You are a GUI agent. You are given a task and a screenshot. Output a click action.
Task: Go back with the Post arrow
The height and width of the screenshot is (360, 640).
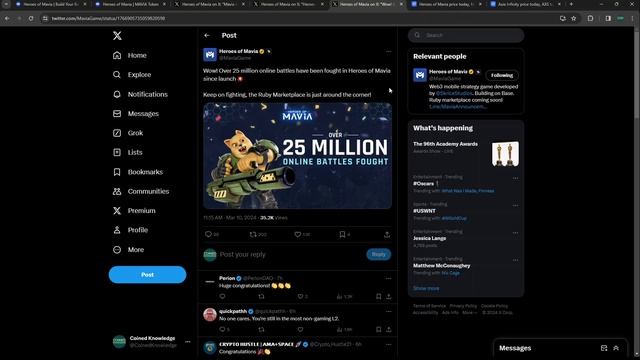click(x=207, y=36)
